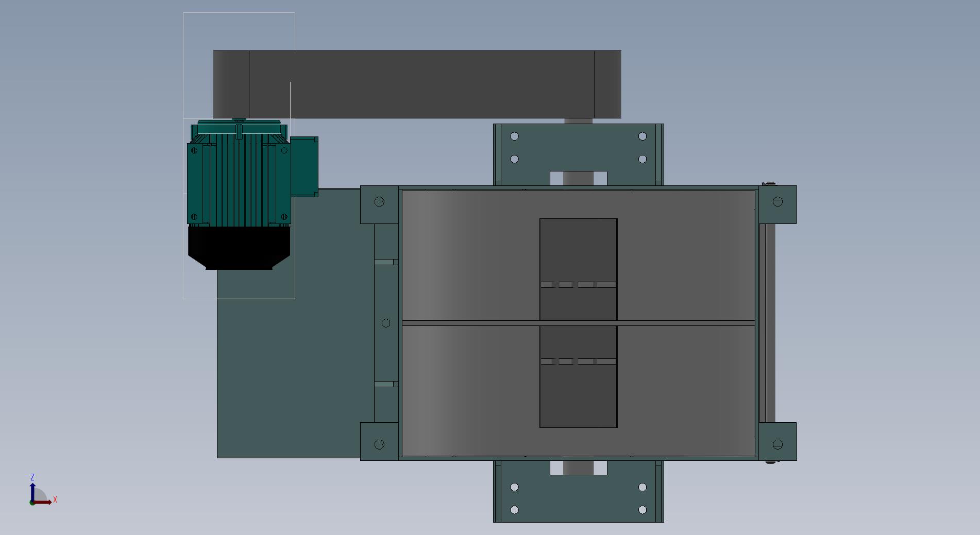Select the shaft segment in the upper bracket slot

[x=578, y=178]
